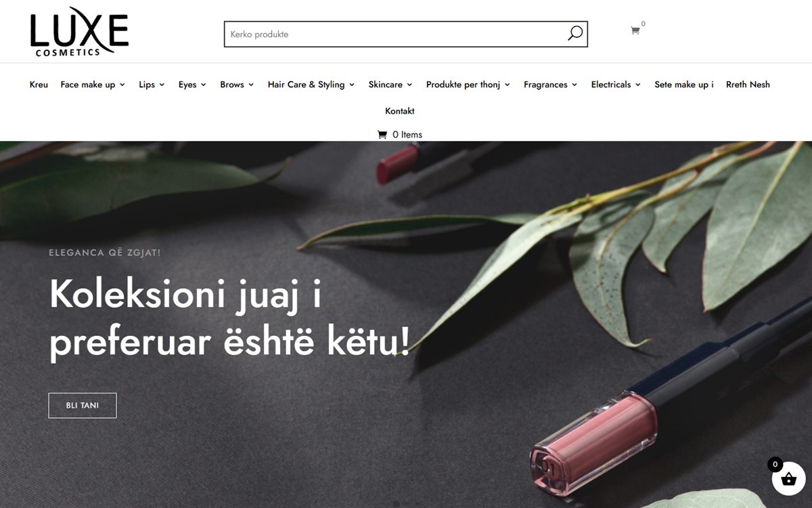The height and width of the screenshot is (508, 812).
Task: Open the Lips menu
Action: (x=147, y=85)
